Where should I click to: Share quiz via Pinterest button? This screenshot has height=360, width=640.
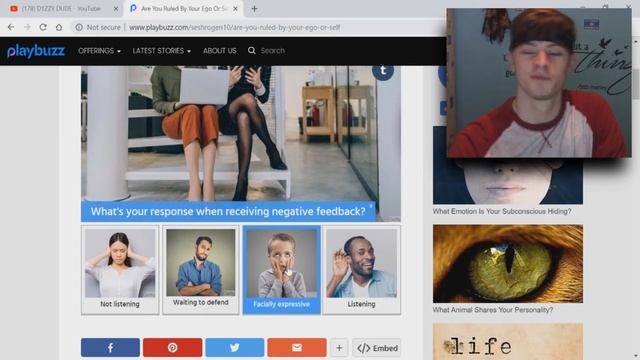[173, 348]
